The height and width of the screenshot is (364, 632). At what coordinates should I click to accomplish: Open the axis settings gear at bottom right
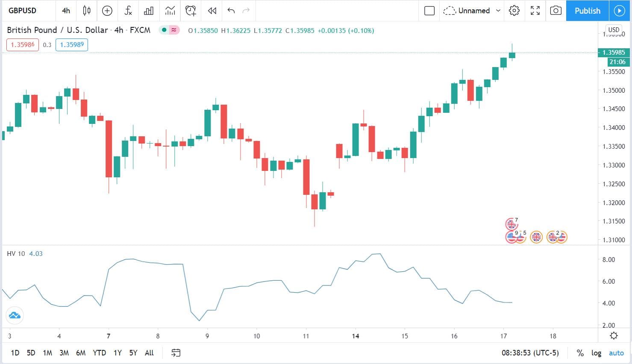(x=614, y=336)
